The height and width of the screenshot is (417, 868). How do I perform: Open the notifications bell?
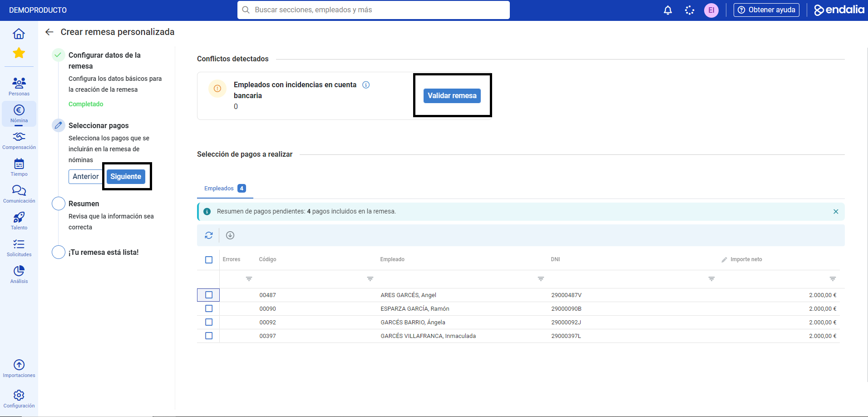668,10
